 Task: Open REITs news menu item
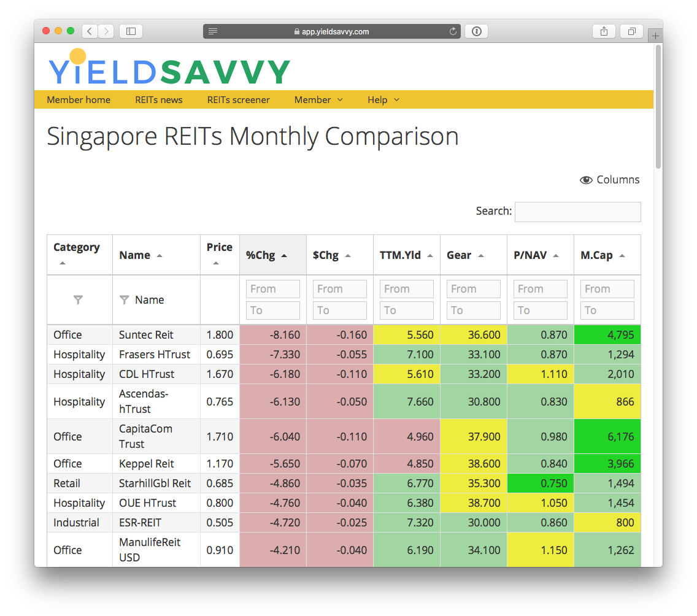click(159, 100)
